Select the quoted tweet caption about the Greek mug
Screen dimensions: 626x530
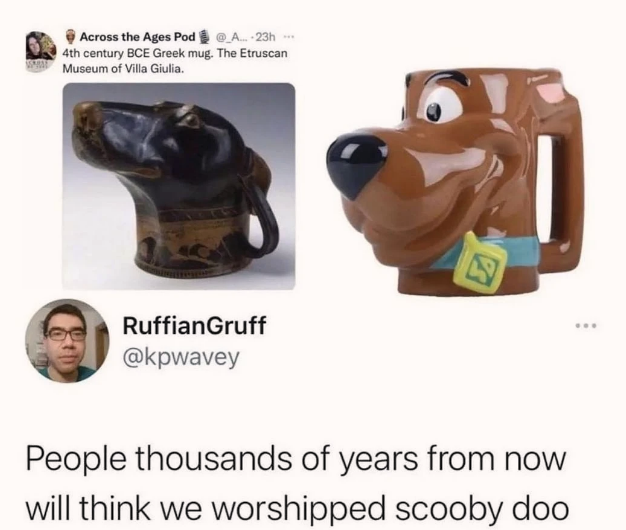pyautogui.click(x=175, y=61)
